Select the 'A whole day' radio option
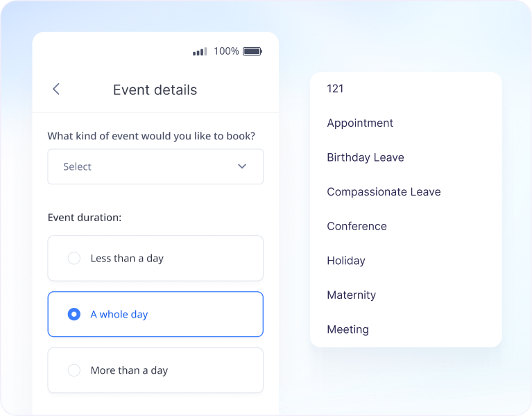 74,315
